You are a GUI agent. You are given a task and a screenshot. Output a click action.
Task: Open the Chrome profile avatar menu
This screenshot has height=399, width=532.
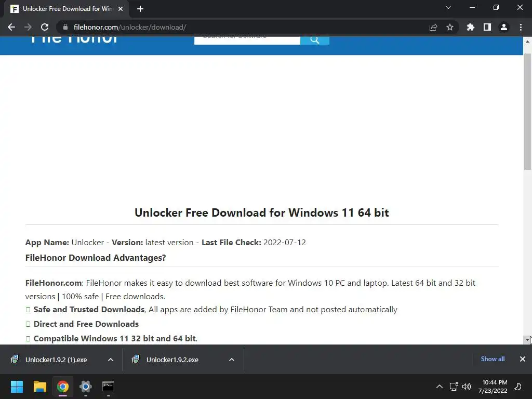pyautogui.click(x=504, y=27)
